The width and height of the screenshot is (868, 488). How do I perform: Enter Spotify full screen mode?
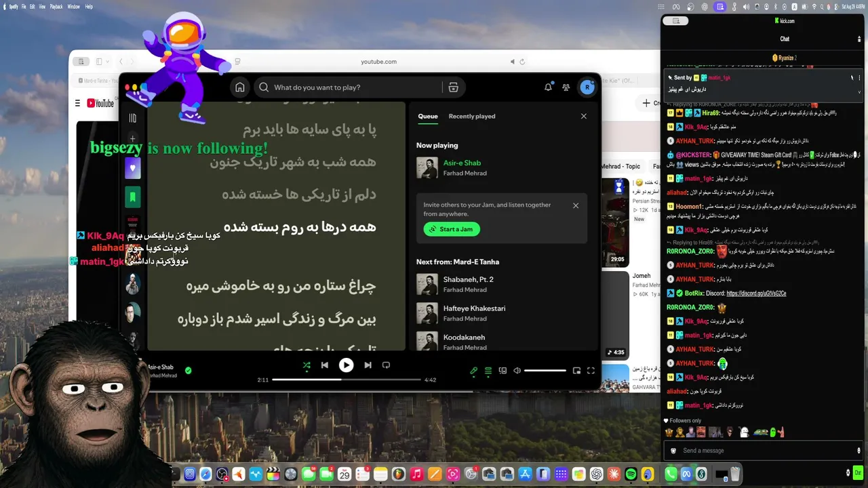pyautogui.click(x=591, y=371)
